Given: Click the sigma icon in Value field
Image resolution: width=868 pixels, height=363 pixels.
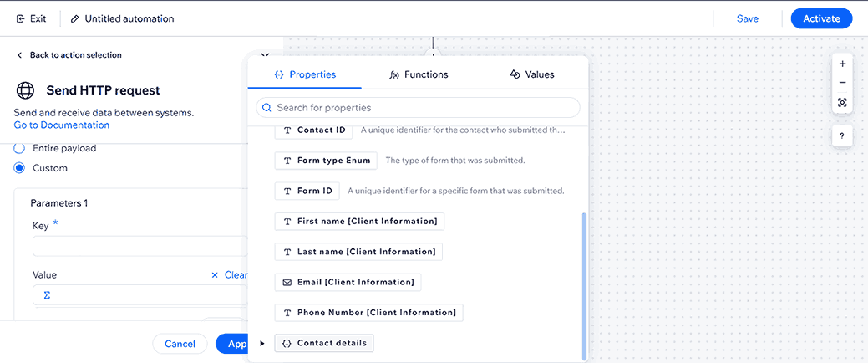Looking at the screenshot, I should pos(47,295).
